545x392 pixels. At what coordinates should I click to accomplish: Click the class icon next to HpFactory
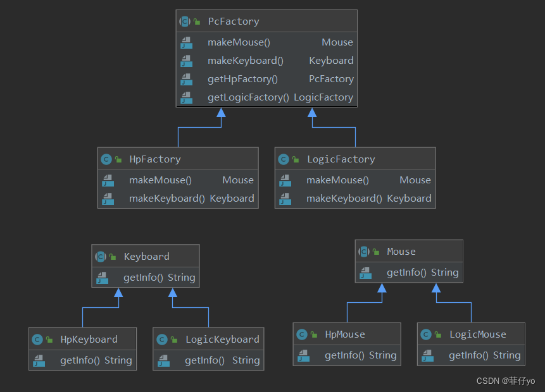[x=106, y=159]
